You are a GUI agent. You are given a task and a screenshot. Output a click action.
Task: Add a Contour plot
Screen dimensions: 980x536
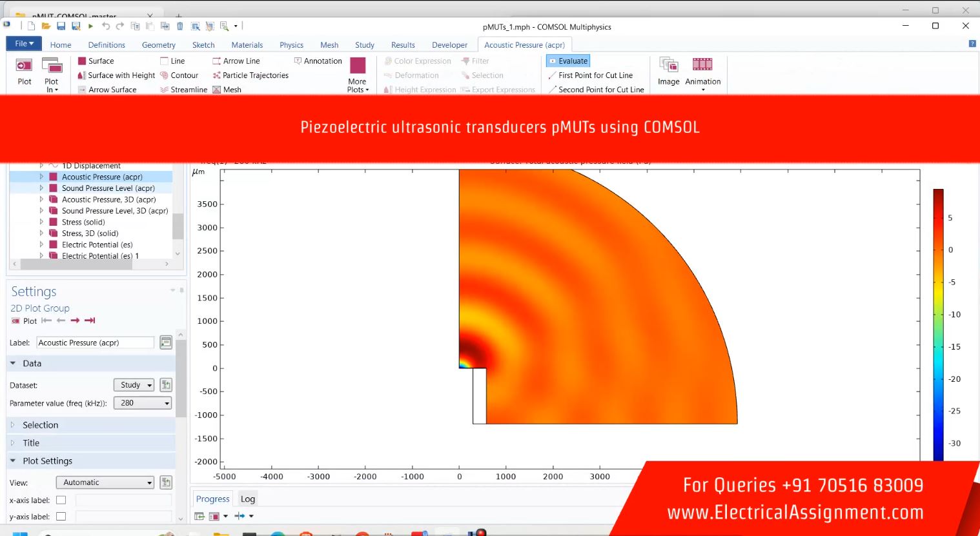point(179,75)
